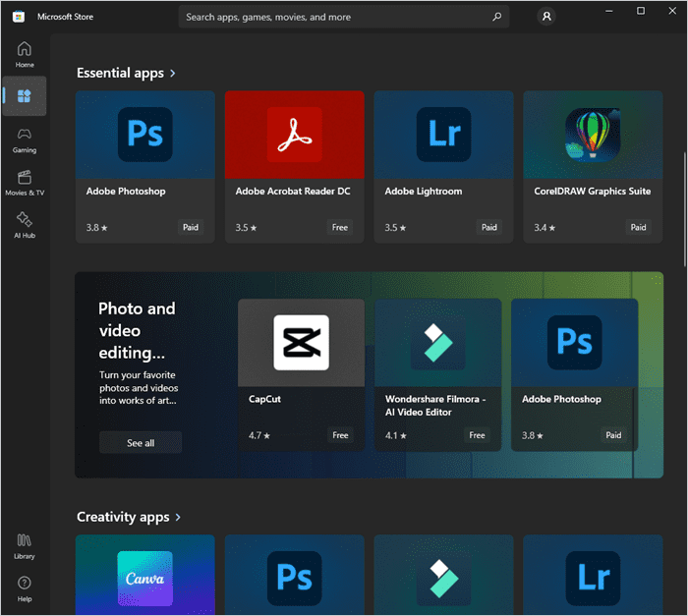Click the search magnifier icon

point(496,17)
